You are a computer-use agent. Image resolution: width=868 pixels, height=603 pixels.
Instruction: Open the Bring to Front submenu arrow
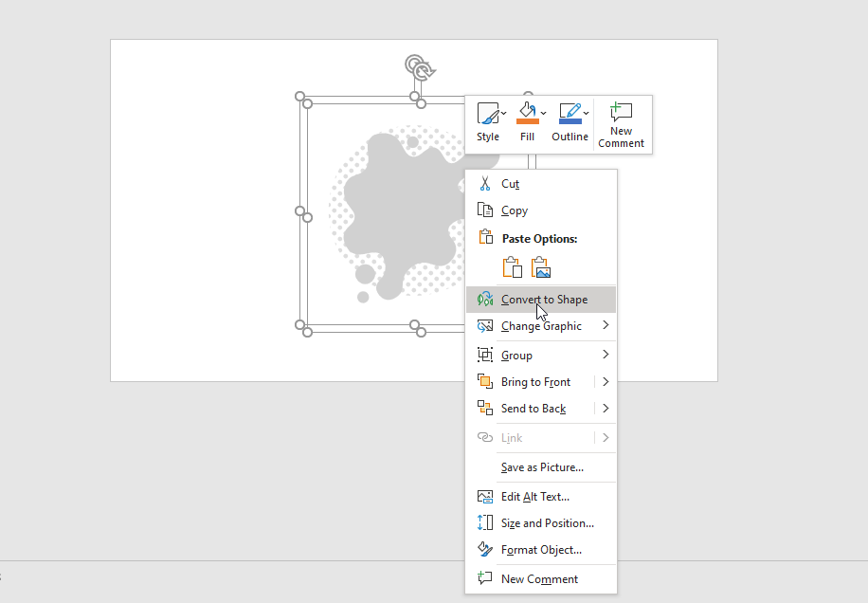[x=606, y=382]
